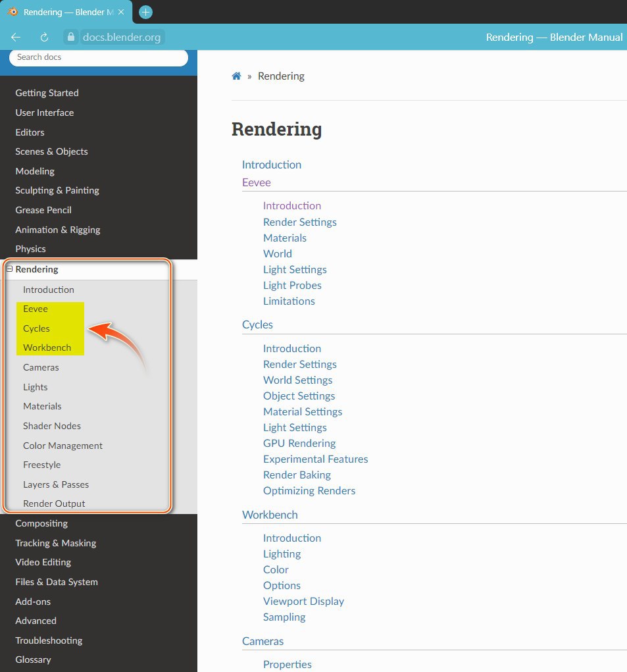This screenshot has height=672, width=627.
Task: Open Grease Pencil in sidebar
Action: pyautogui.click(x=43, y=211)
